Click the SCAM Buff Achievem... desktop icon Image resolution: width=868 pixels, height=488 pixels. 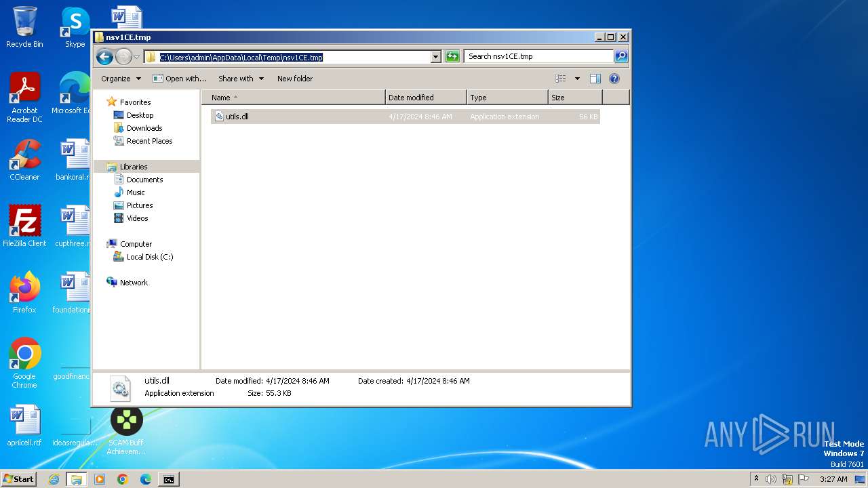[x=126, y=431]
